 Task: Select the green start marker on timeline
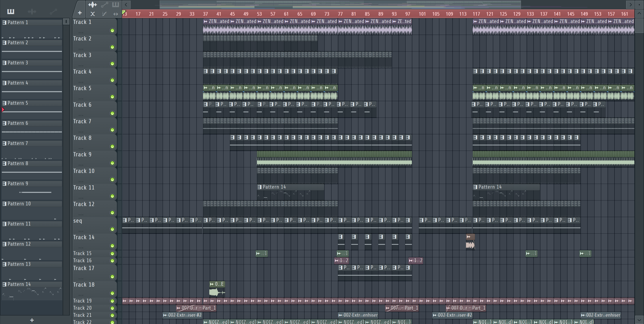point(123,12)
